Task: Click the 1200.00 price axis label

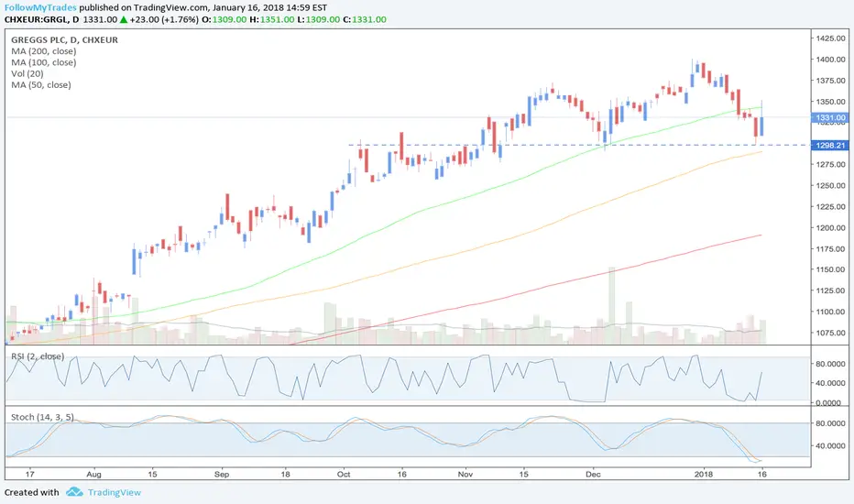Action: [x=830, y=228]
